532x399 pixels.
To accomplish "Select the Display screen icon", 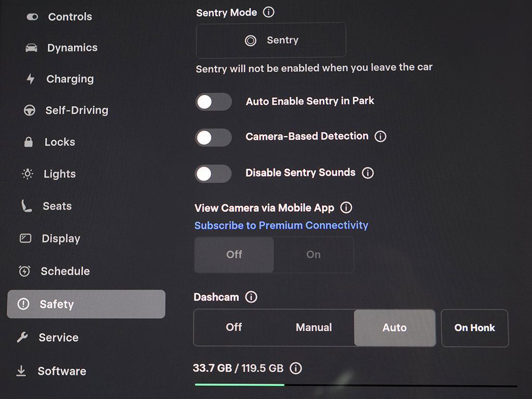I will tap(25, 238).
